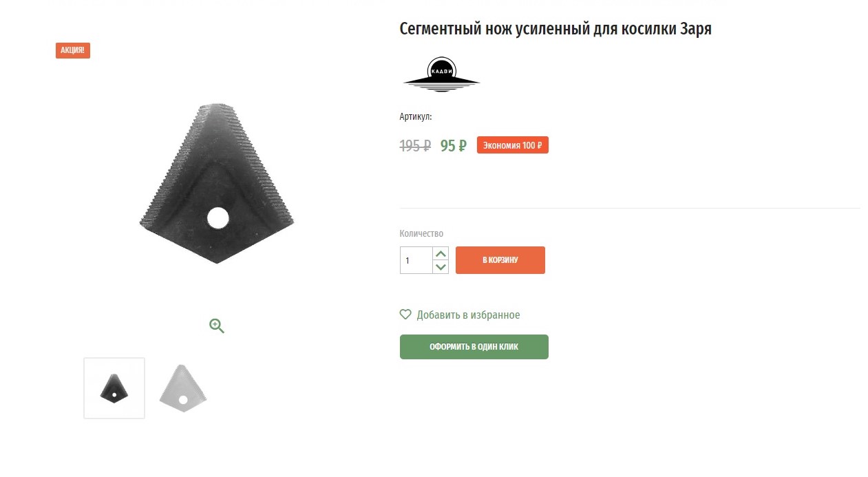
Task: Select the first dark blade thumbnail
Action: (114, 388)
